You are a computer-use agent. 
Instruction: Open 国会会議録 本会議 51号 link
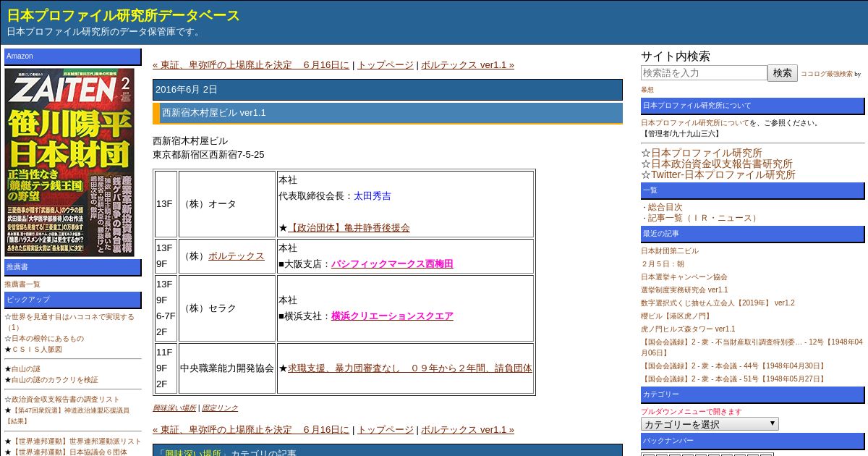tap(733, 379)
